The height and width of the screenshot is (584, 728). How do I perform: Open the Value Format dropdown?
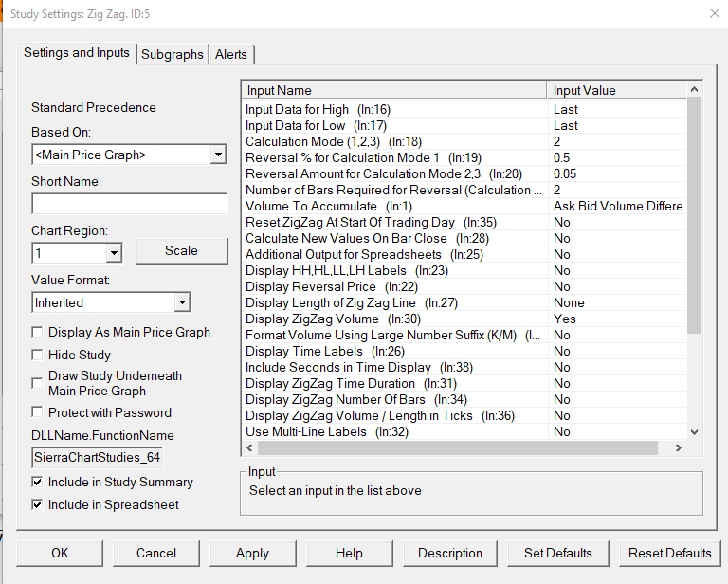[181, 303]
